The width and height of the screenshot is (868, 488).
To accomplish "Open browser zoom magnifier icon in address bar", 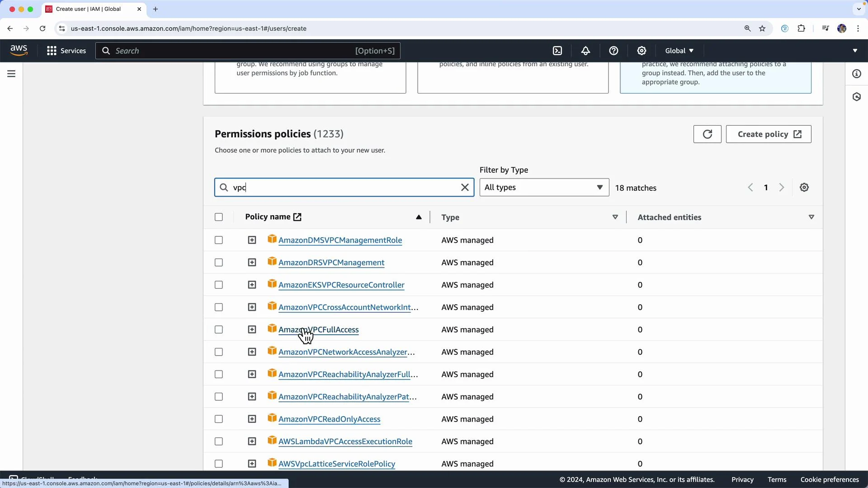I will (748, 28).
